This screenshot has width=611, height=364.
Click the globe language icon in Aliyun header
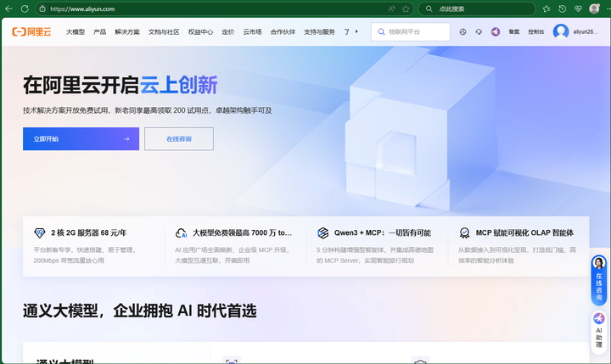point(462,31)
